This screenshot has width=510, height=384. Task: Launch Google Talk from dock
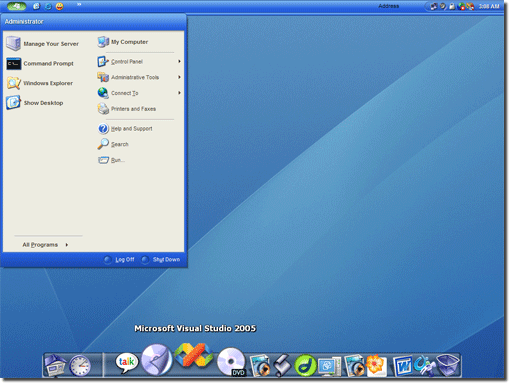coord(127,363)
